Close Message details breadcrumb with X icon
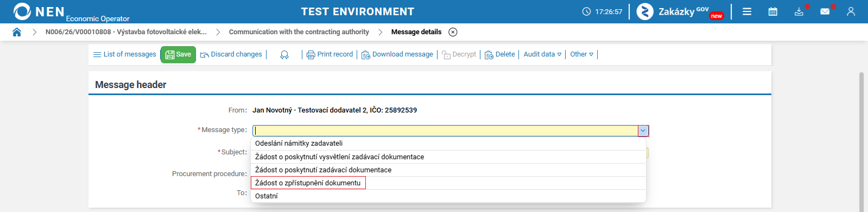The height and width of the screenshot is (212, 868). click(x=453, y=32)
